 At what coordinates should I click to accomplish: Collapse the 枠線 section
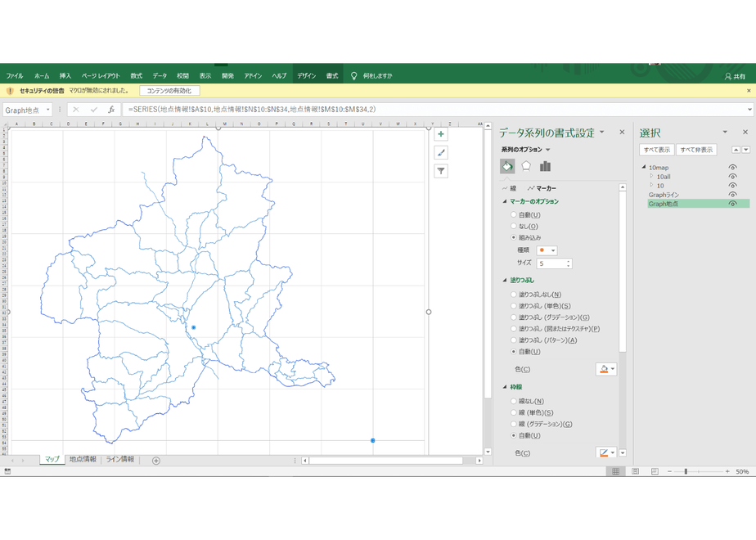click(505, 387)
